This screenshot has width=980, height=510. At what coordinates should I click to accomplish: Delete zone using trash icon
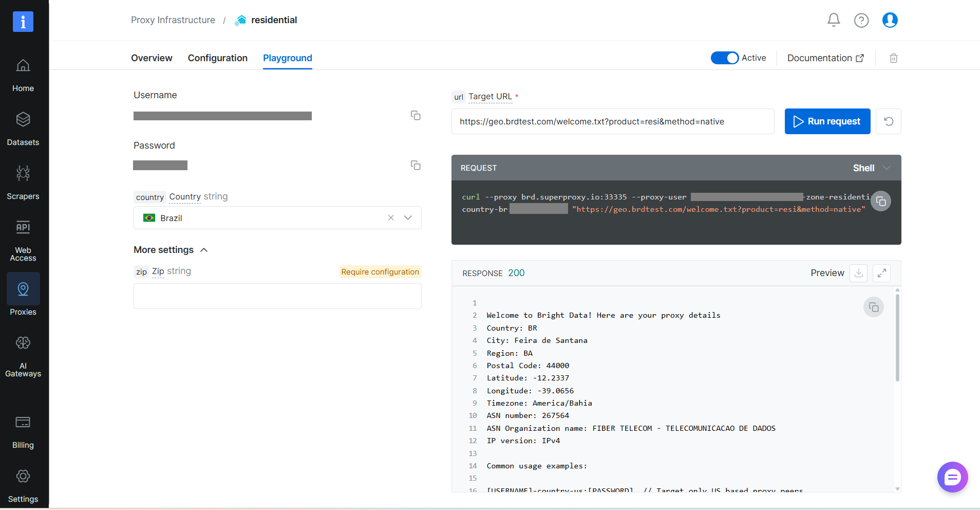click(x=894, y=58)
